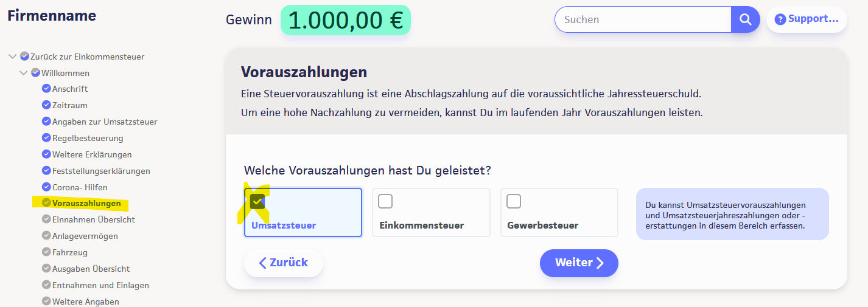Click the checkmark icon beside Corona- Hilfen
This screenshot has height=307, width=868.
(x=46, y=187)
